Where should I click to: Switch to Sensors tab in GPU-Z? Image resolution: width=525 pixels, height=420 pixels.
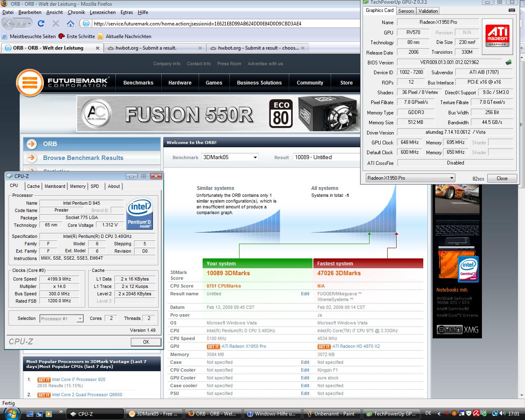[x=406, y=11]
